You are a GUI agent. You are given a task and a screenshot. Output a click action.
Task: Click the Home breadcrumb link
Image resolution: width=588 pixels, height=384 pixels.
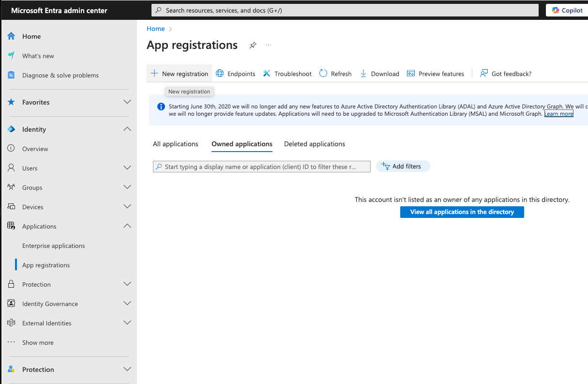(156, 29)
